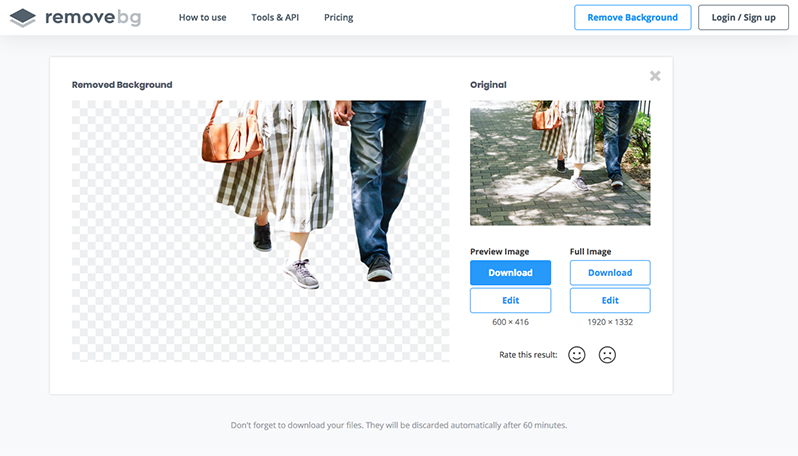
Task: Click the 'Preview Image' label
Action: point(500,251)
